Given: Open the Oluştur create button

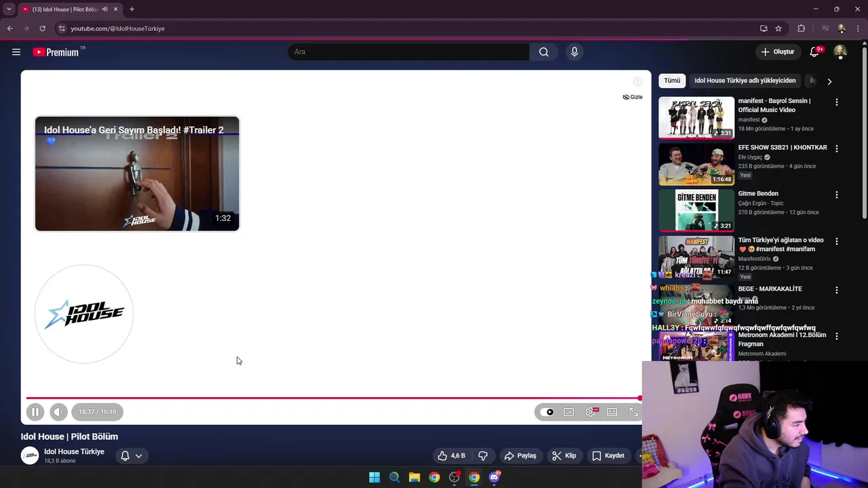Looking at the screenshot, I should (x=777, y=52).
